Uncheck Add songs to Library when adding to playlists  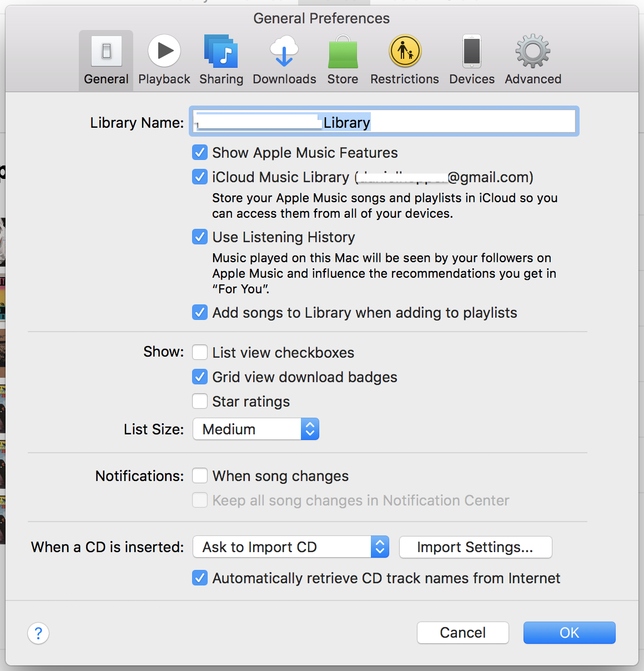click(x=200, y=312)
